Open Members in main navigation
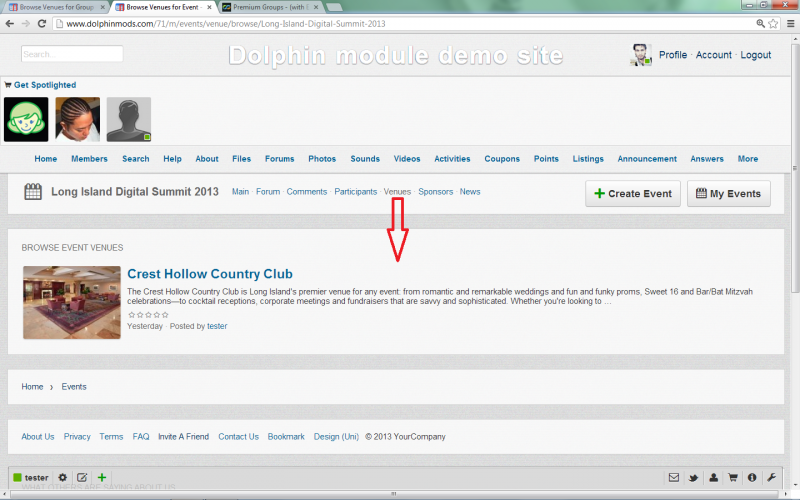The width and height of the screenshot is (800, 500). (x=89, y=159)
